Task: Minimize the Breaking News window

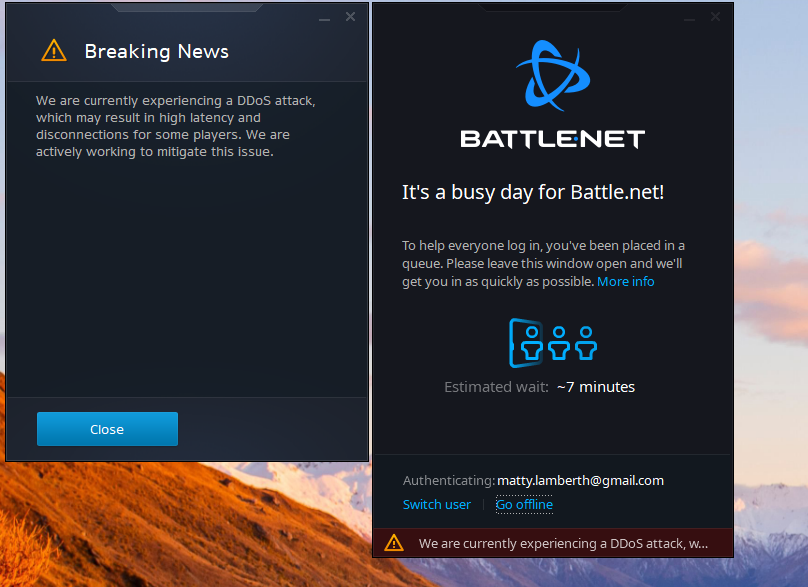Action: coord(324,18)
